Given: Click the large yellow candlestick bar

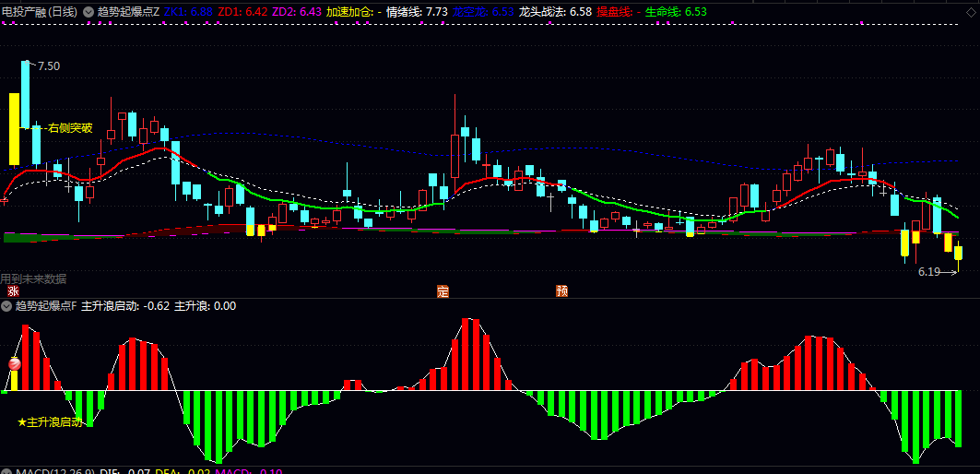Looking at the screenshot, I should (14, 129).
